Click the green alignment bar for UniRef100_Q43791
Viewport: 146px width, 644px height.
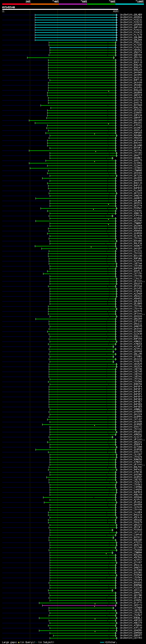click(73, 151)
